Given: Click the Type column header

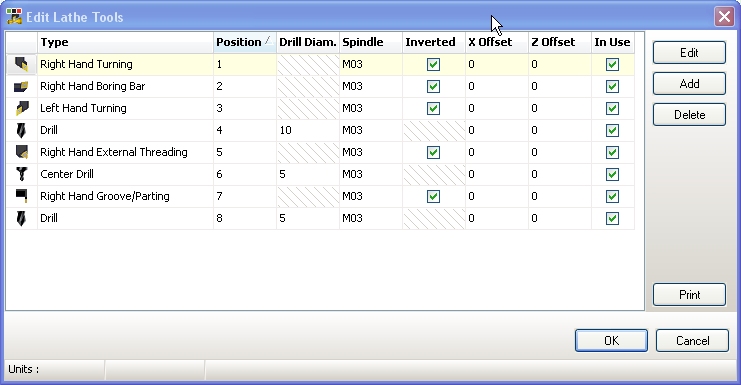Looking at the screenshot, I should (125, 42).
